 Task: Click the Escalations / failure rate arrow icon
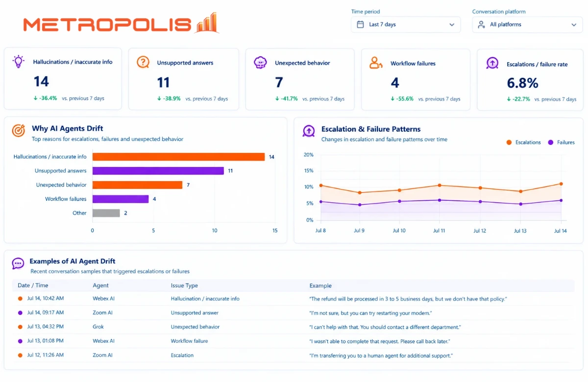point(492,63)
